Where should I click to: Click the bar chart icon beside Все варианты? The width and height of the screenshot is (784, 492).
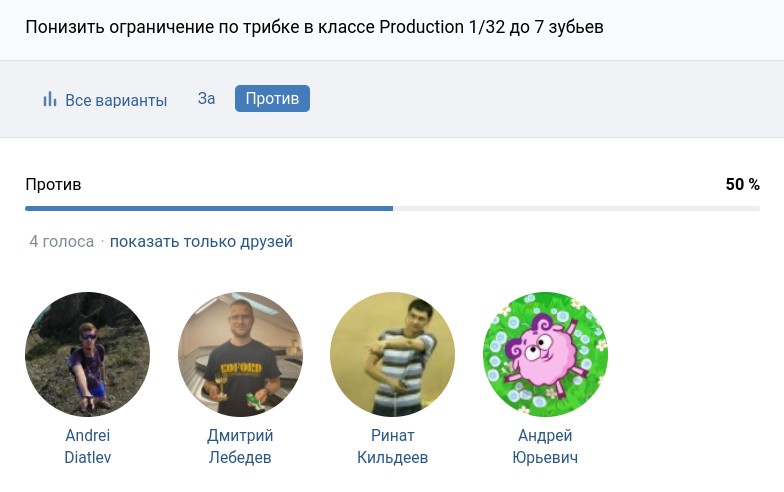(49, 100)
